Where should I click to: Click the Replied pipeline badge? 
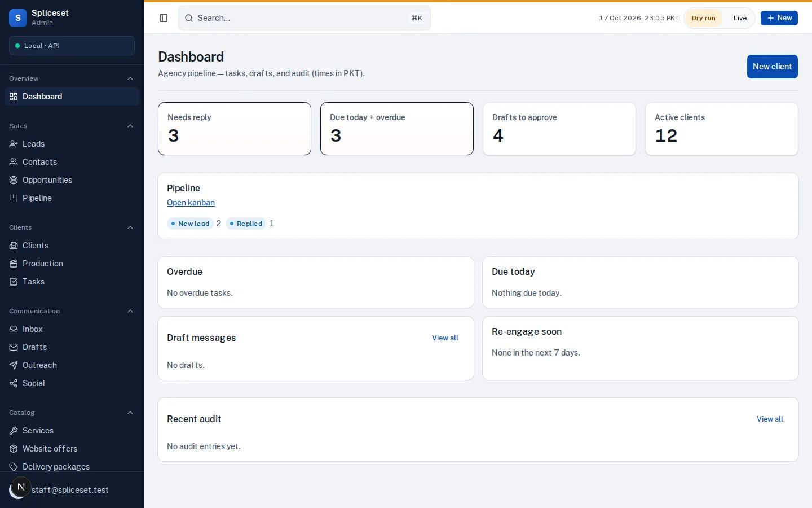pyautogui.click(x=246, y=224)
